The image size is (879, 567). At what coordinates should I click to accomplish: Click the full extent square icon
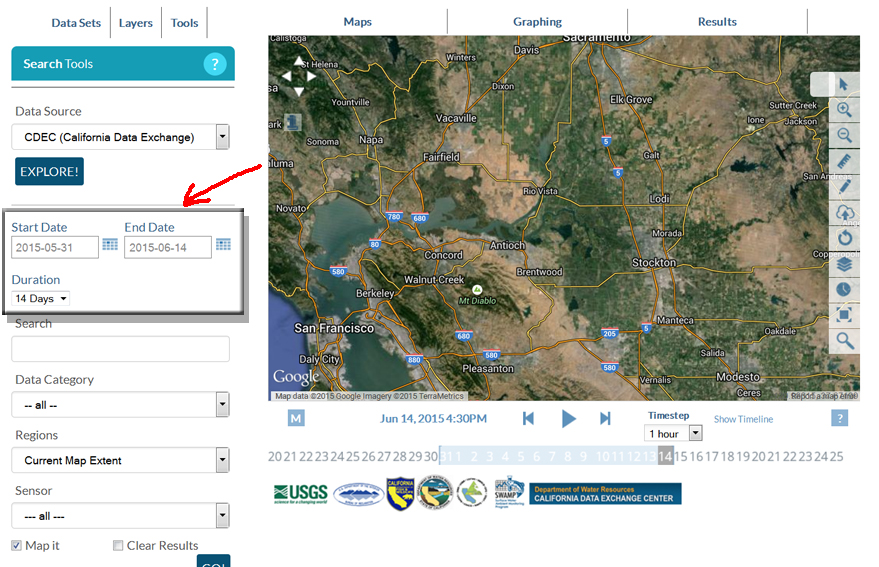click(x=844, y=315)
